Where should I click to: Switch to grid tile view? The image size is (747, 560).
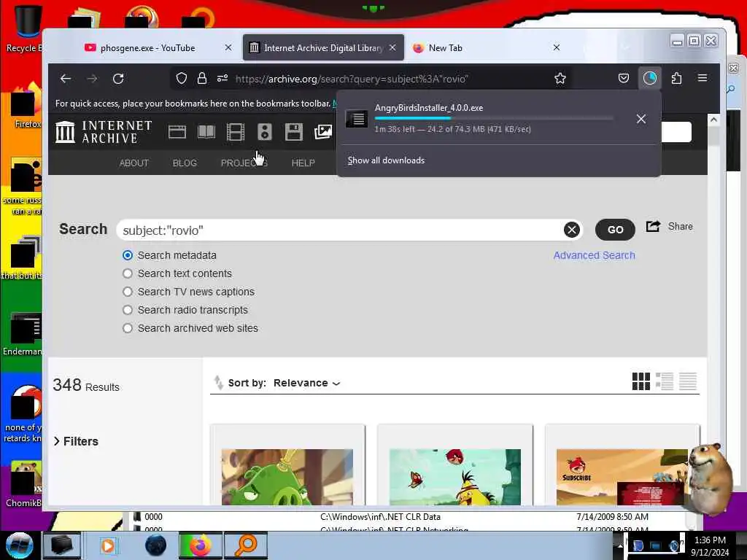pyautogui.click(x=640, y=381)
